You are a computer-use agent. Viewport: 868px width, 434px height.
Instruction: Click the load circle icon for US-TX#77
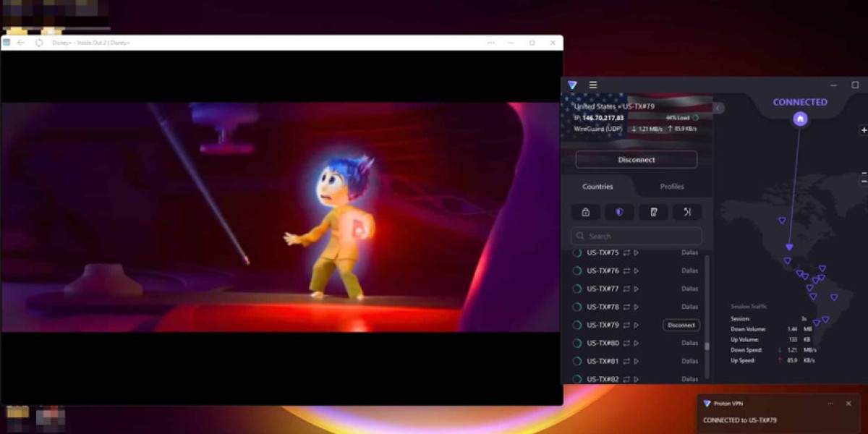click(x=577, y=289)
